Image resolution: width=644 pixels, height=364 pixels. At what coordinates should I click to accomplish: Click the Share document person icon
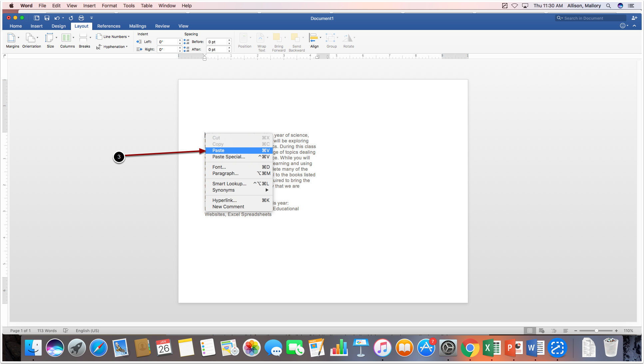point(634,18)
